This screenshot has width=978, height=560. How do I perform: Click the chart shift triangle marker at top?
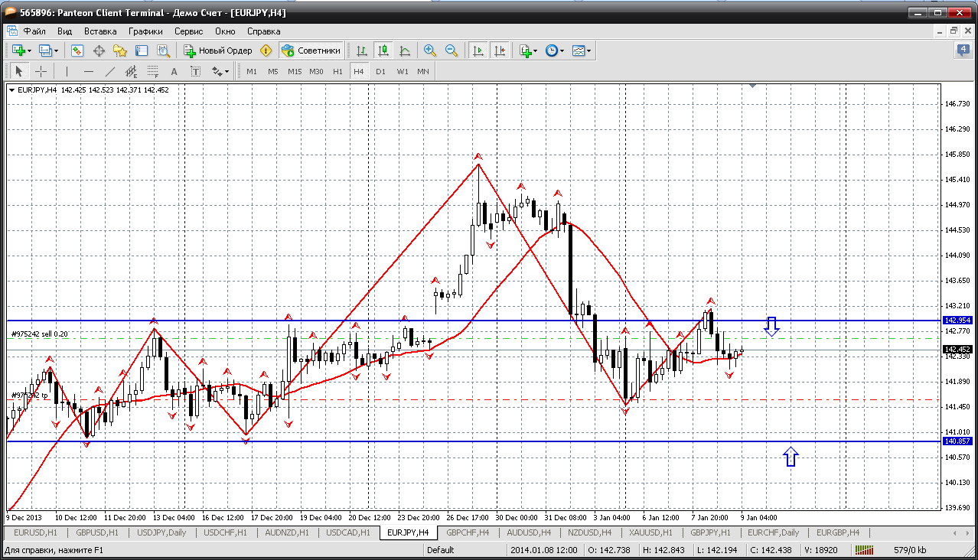pyautogui.click(x=753, y=86)
